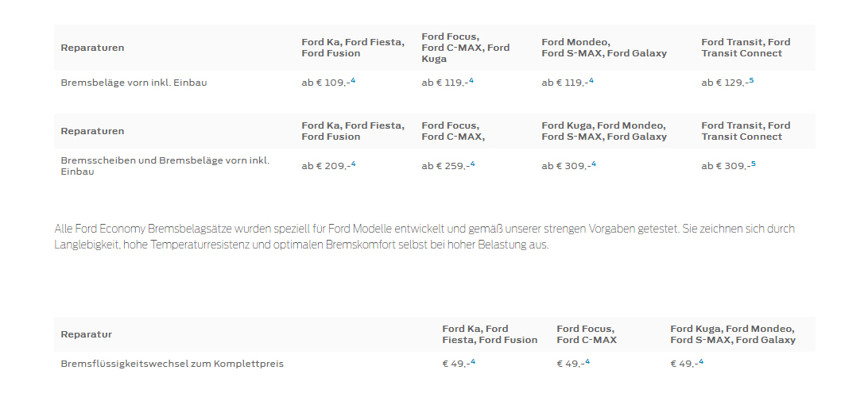Open footnote 4 beside Kuga, Mondeo ab € 309.-
This screenshot has height=401, width=868.
click(x=594, y=164)
